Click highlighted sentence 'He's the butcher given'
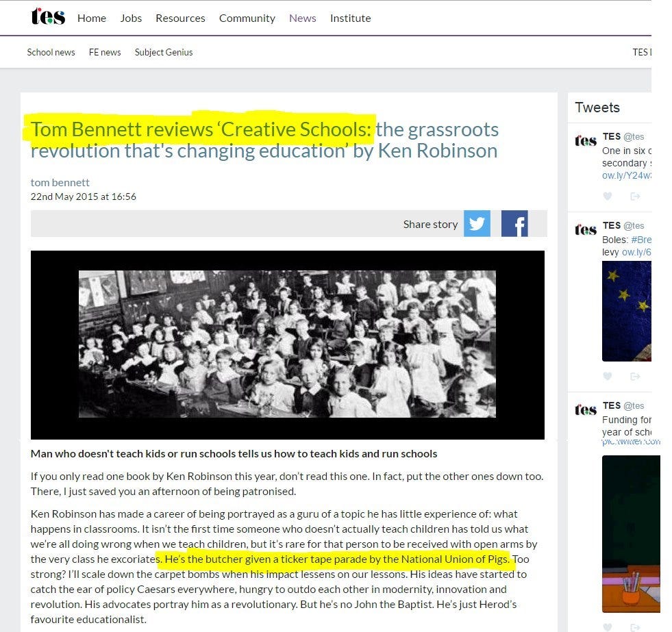The image size is (672, 632). click(337, 559)
